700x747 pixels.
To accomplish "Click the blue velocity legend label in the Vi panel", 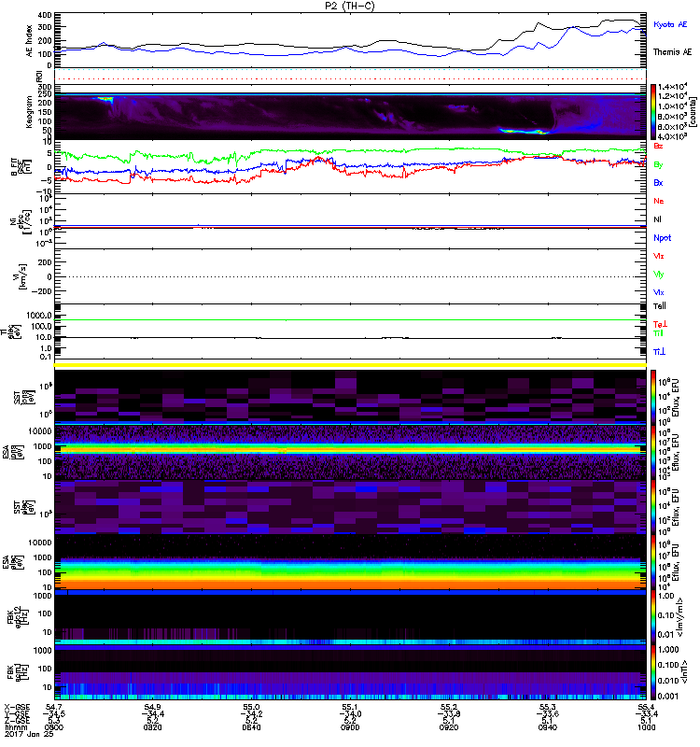I will coord(659,292).
